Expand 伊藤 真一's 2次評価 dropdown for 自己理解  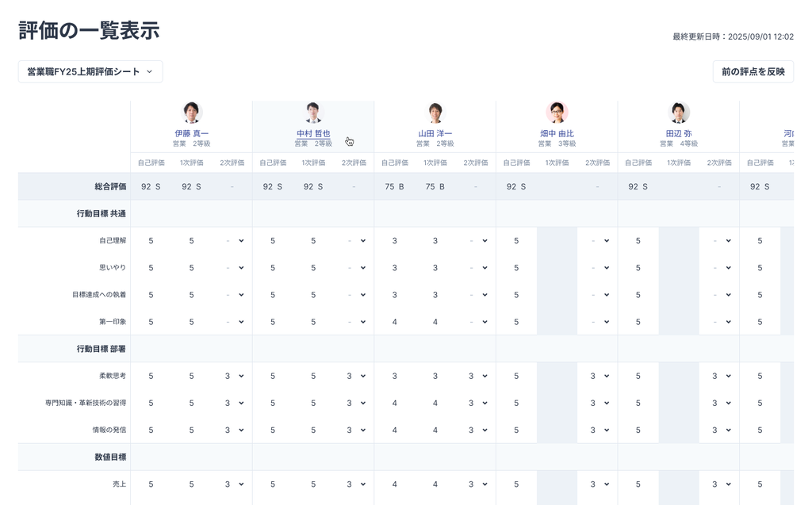coord(233,241)
